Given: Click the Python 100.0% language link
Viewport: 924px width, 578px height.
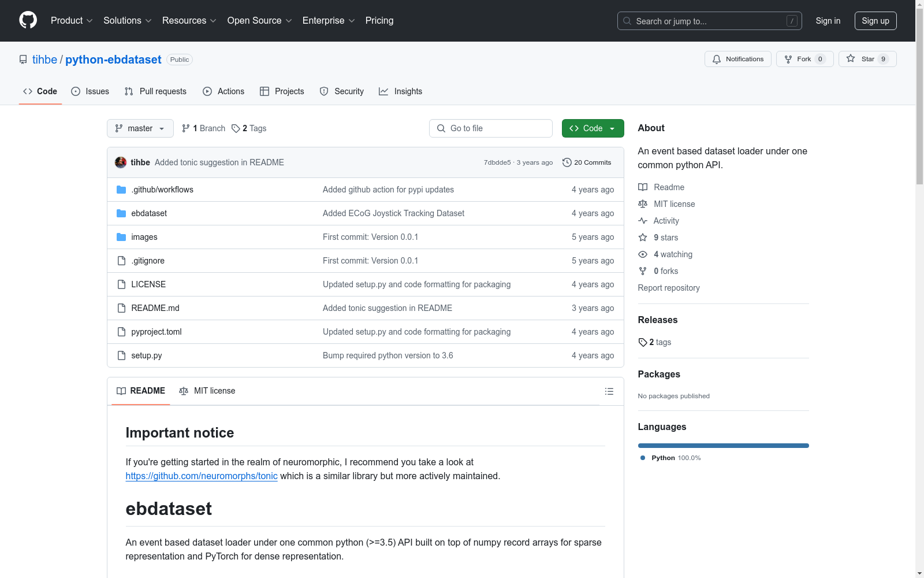Looking at the screenshot, I should 670,458.
